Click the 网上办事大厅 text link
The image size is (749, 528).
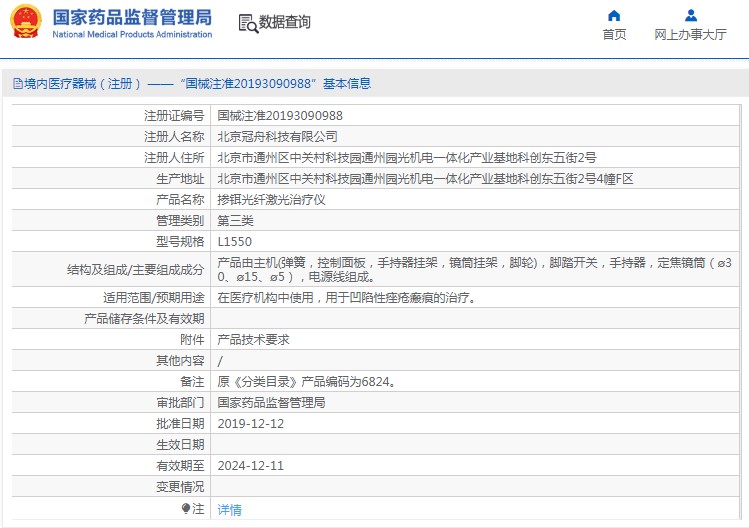tap(690, 34)
